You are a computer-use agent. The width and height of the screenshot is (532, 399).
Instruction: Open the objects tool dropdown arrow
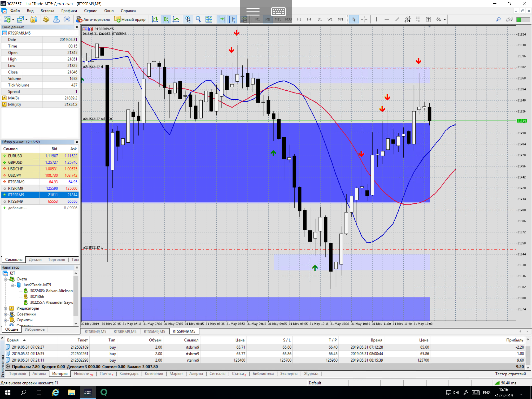coord(445,19)
